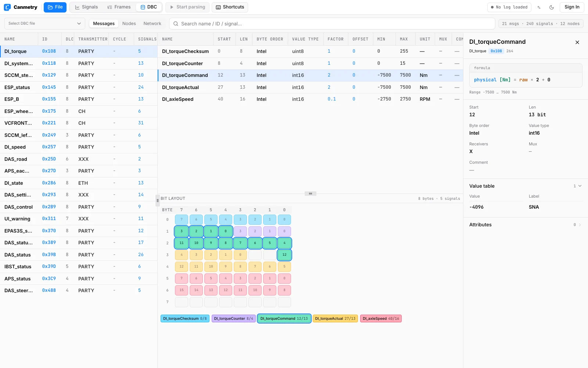Click the vertical panel splitter grip handle
The image size is (588, 368).
158,201
